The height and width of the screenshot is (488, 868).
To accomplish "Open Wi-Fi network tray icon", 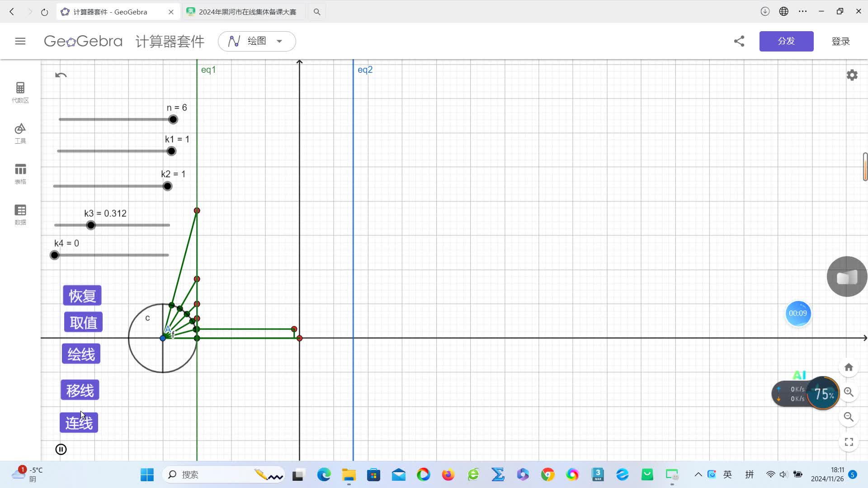I will (x=770, y=474).
